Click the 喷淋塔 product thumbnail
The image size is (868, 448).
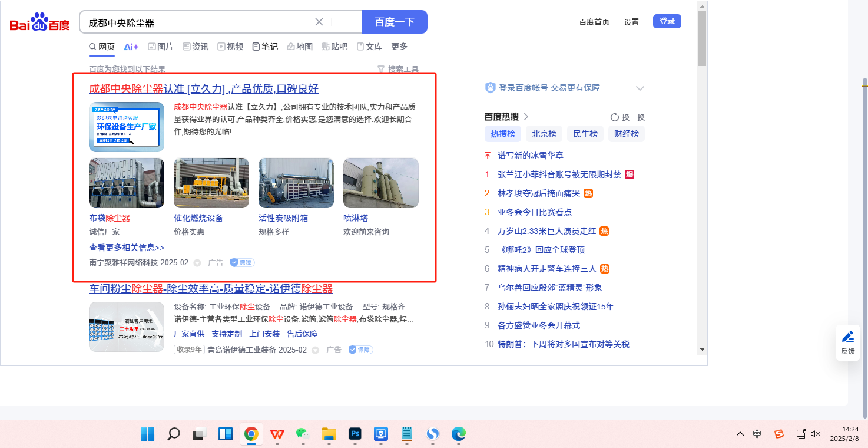pos(380,183)
